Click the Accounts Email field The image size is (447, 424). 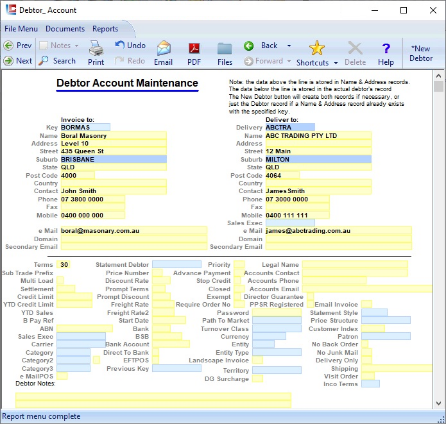(x=367, y=289)
